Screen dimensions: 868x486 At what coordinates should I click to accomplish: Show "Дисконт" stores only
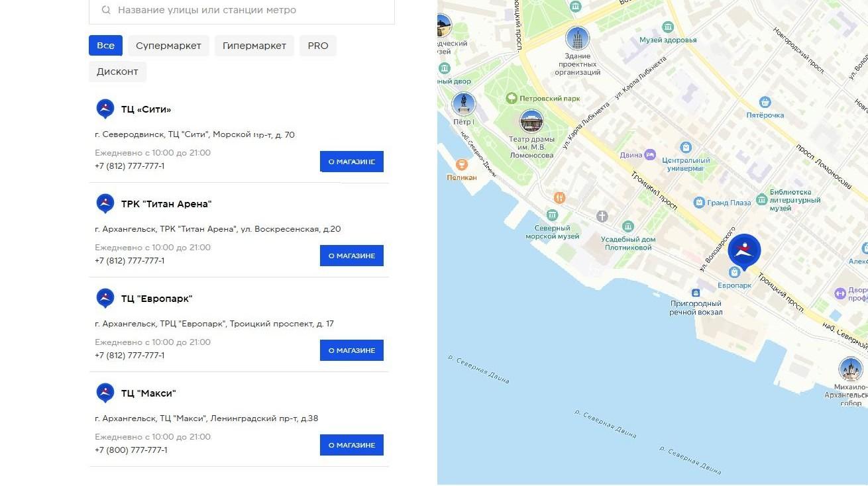(x=117, y=72)
